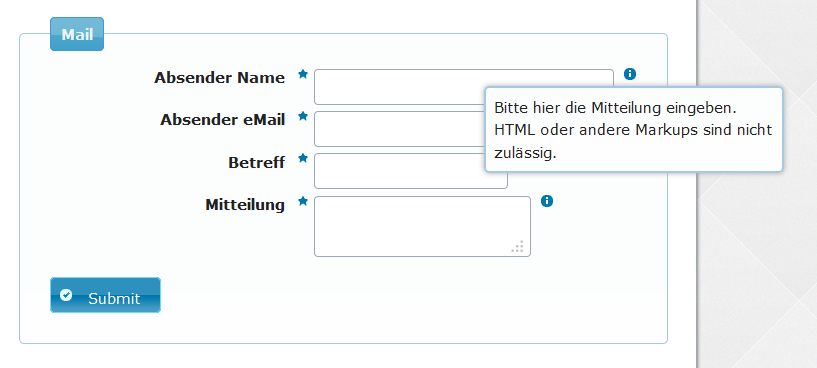Click the Mail legend tab

click(x=77, y=34)
